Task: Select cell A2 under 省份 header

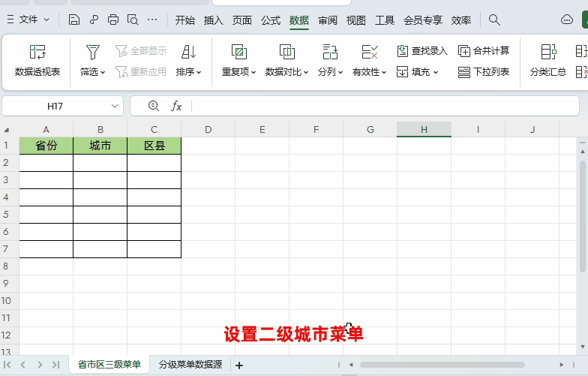Action: [x=46, y=163]
